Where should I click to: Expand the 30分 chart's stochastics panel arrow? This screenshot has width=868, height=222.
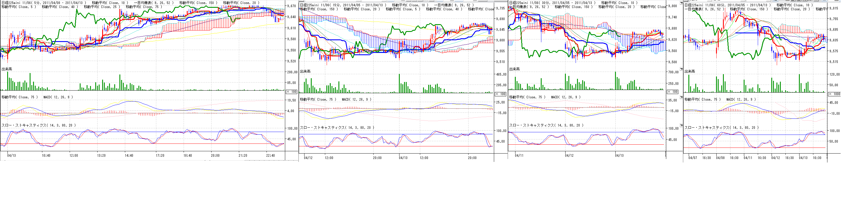click(x=681, y=125)
